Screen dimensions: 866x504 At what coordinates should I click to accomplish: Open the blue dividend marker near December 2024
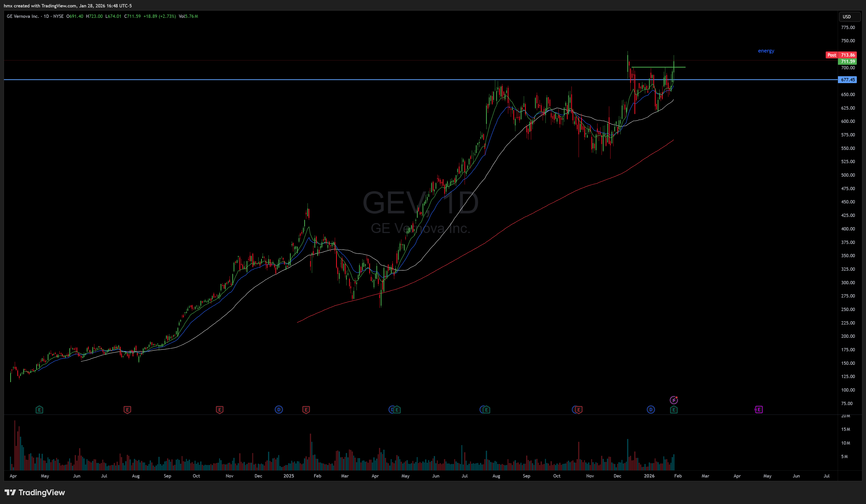[279, 409]
